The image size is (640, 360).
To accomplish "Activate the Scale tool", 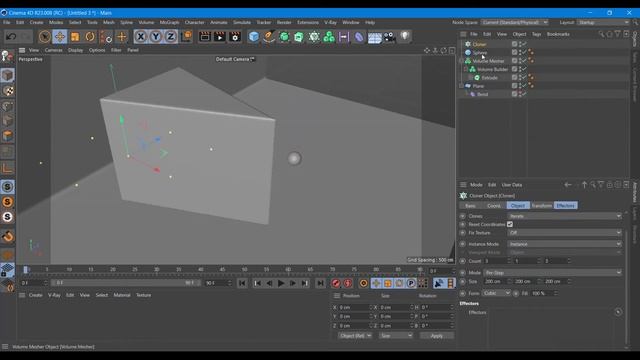I will [75, 37].
